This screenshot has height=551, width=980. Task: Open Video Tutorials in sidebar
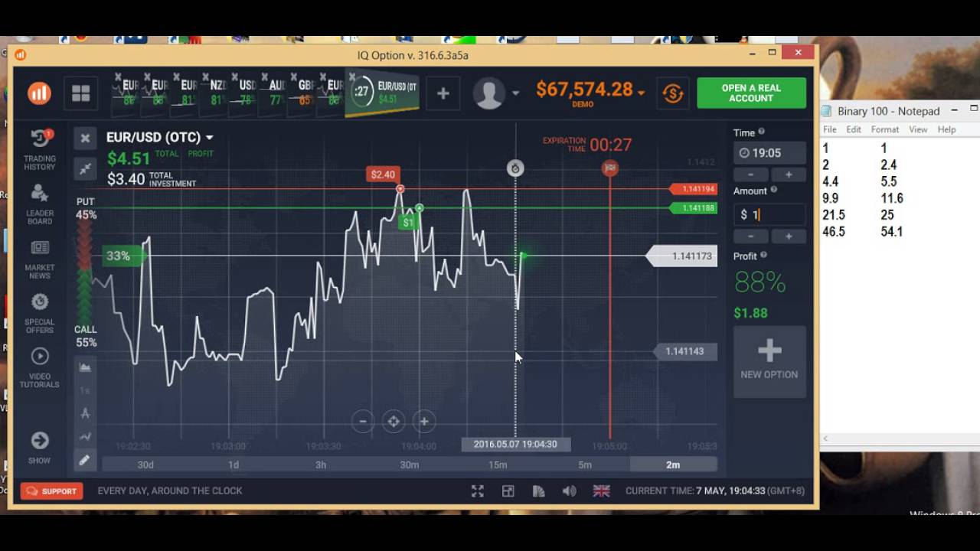tap(39, 367)
